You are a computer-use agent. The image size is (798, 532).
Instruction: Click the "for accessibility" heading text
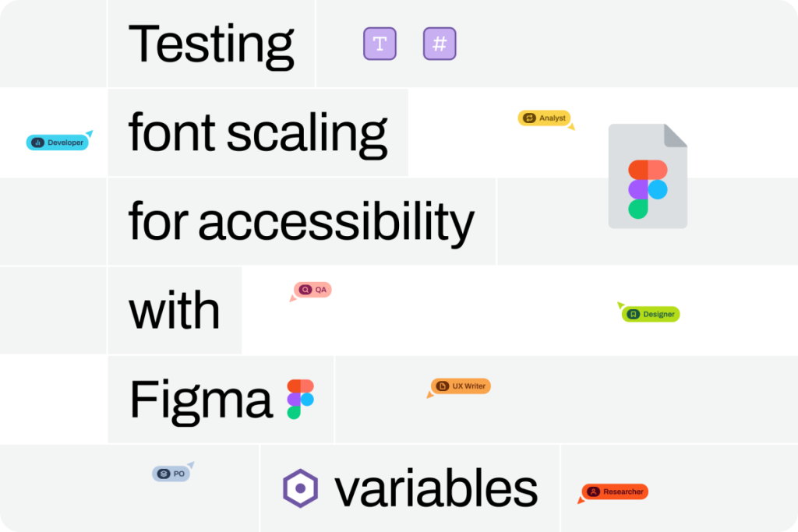(x=301, y=221)
